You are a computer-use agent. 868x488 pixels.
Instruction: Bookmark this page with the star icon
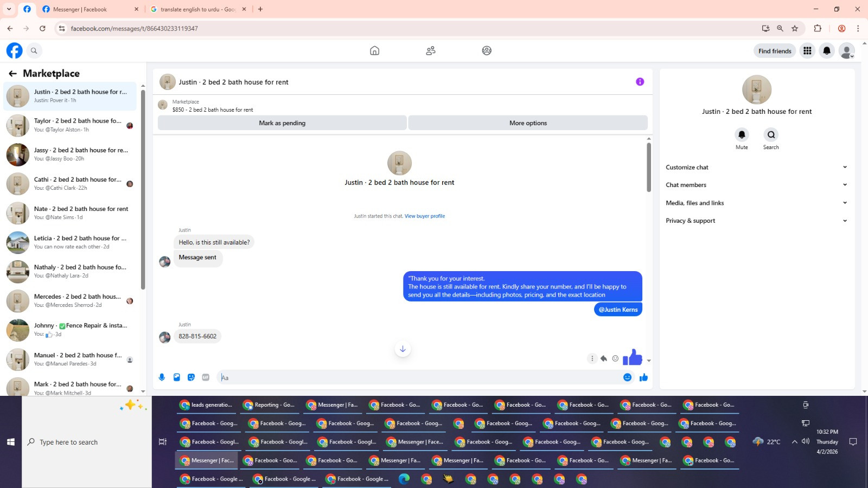tap(795, 28)
